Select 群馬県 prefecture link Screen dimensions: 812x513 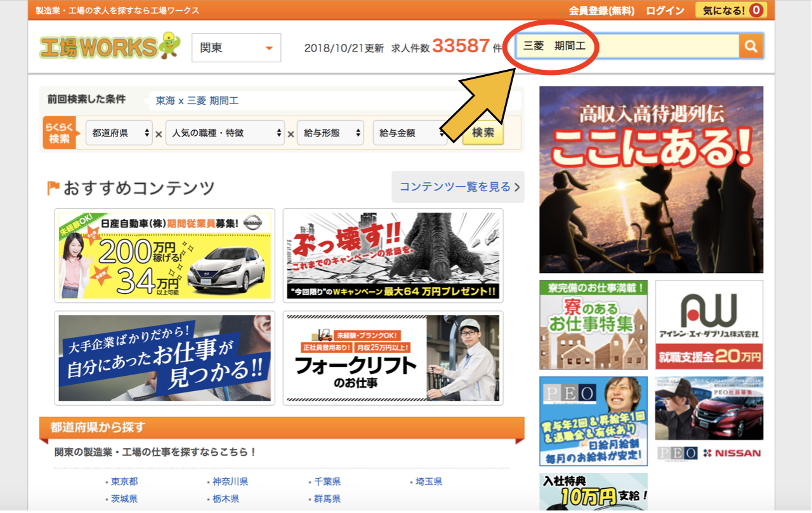coord(327,499)
